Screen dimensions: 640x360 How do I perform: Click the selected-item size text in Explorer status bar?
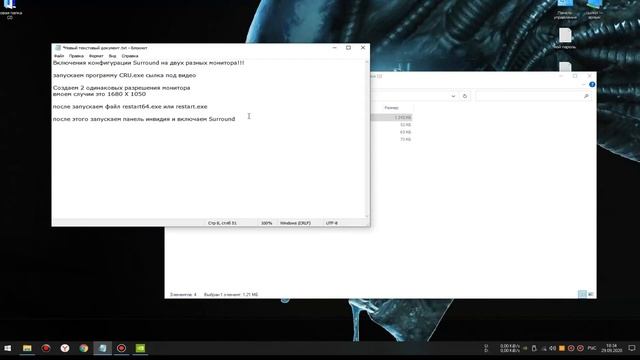tap(231, 294)
